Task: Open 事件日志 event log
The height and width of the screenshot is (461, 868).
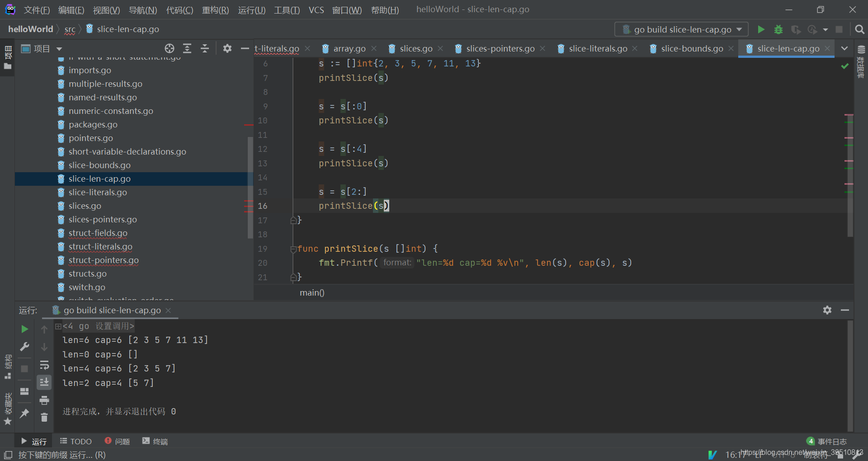Action: (x=827, y=441)
